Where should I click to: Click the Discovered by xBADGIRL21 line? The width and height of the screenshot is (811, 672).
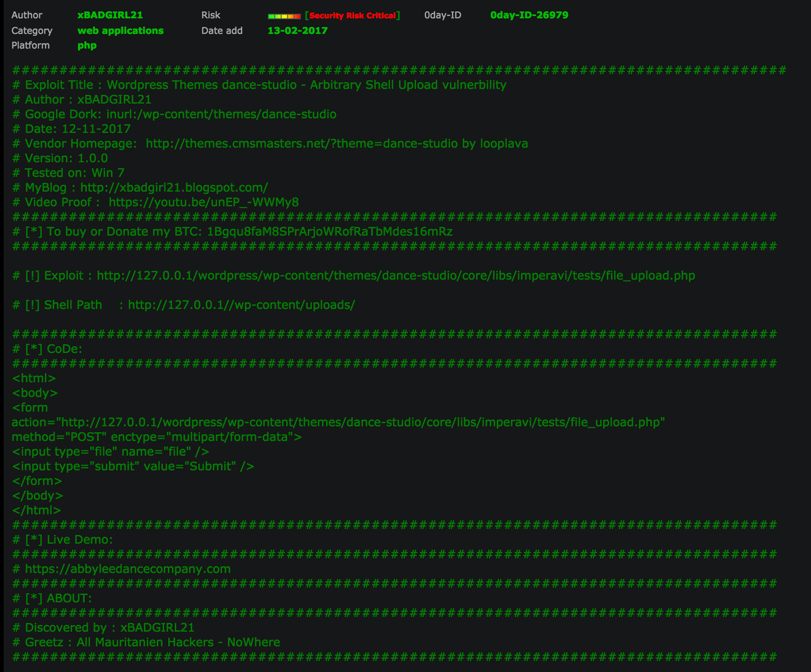pyautogui.click(x=103, y=628)
